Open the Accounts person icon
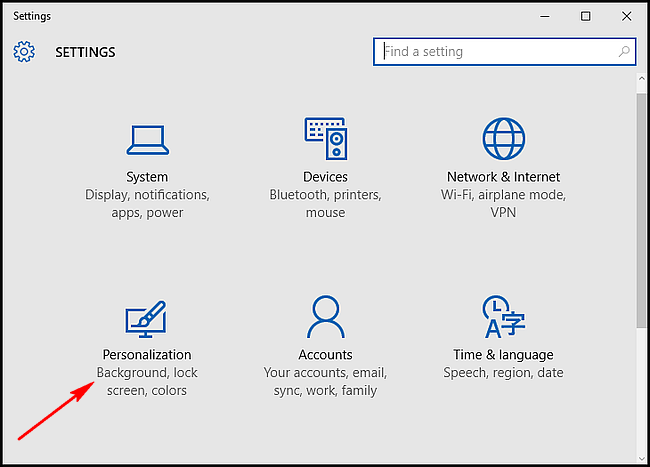The height and width of the screenshot is (467, 650). [x=326, y=317]
